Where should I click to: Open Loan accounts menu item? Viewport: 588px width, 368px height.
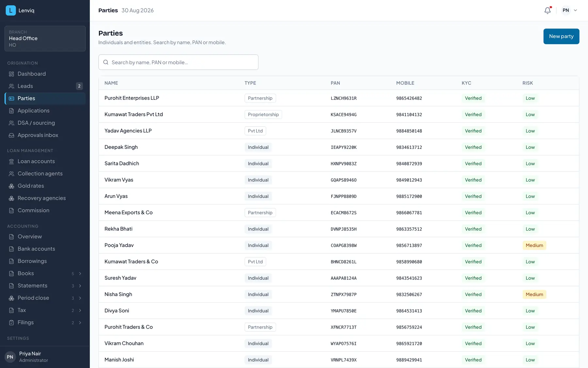click(45, 162)
